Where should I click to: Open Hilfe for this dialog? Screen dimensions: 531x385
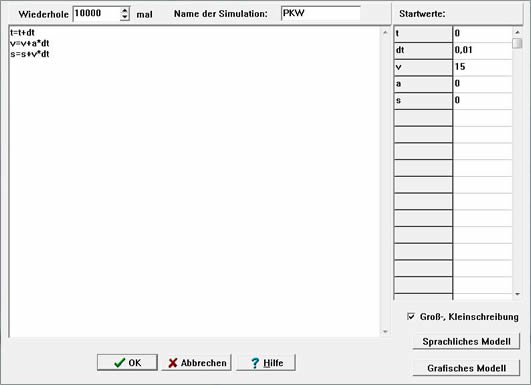click(x=266, y=362)
